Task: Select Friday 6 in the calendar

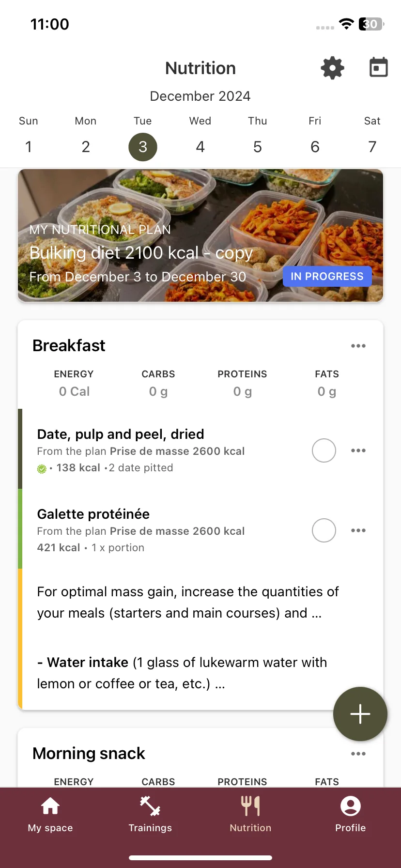Action: (x=315, y=147)
